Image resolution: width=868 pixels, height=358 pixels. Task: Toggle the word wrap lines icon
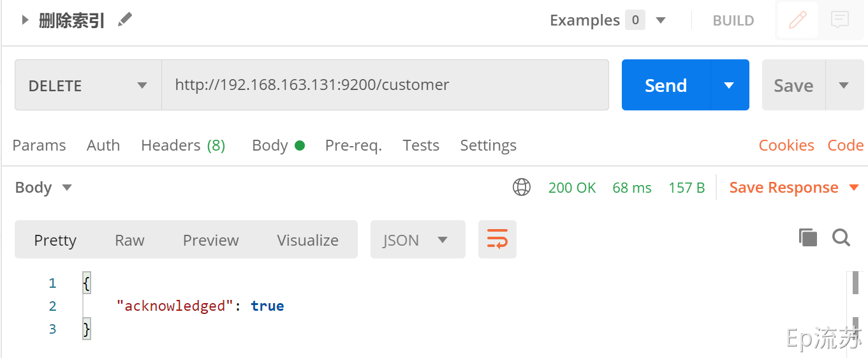[x=497, y=240]
